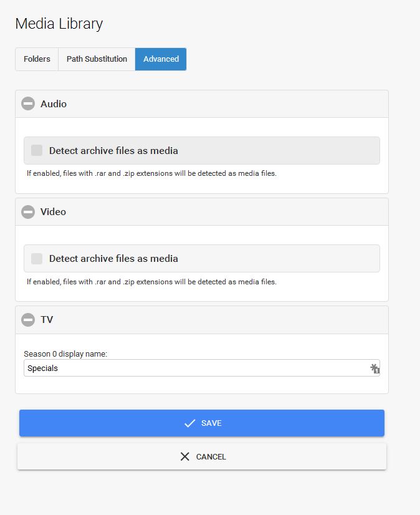Select the Advanced tab

pyautogui.click(x=161, y=59)
